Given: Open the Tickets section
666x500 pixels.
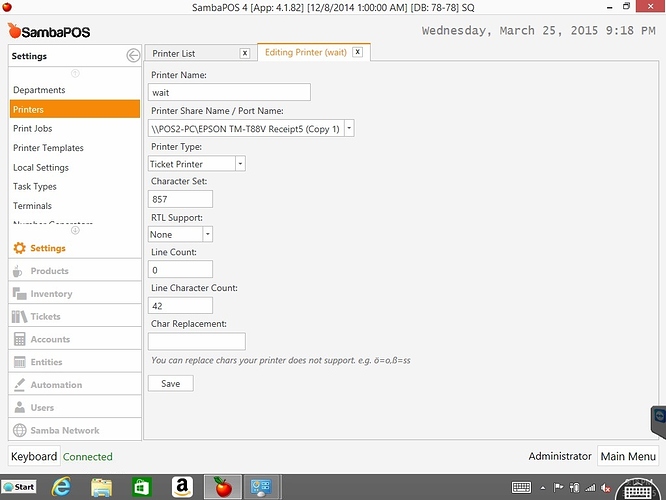Looking at the screenshot, I should point(75,316).
